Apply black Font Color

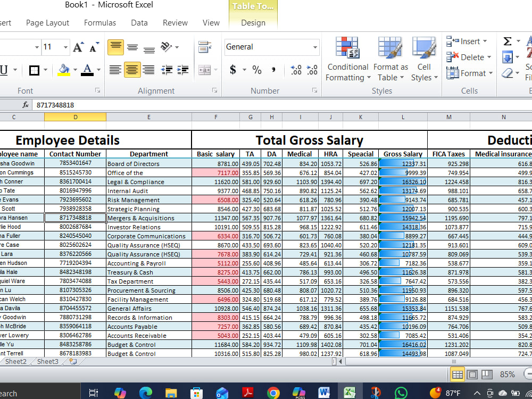tap(87, 70)
